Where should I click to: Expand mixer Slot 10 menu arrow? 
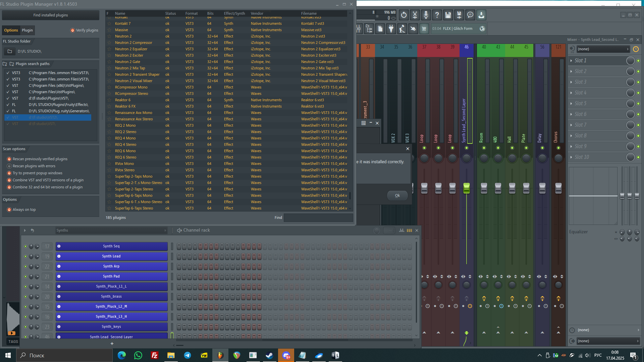coord(571,157)
